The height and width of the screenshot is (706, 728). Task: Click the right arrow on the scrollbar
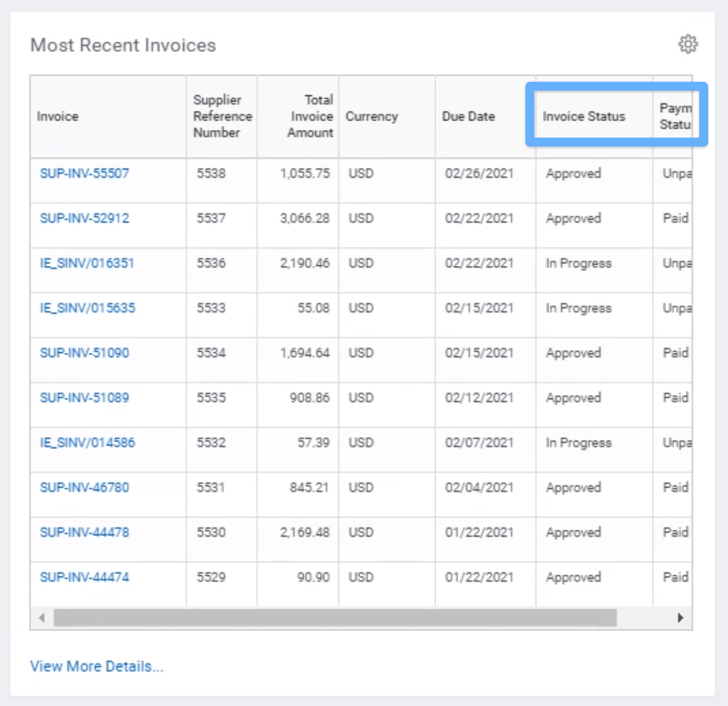(x=681, y=618)
